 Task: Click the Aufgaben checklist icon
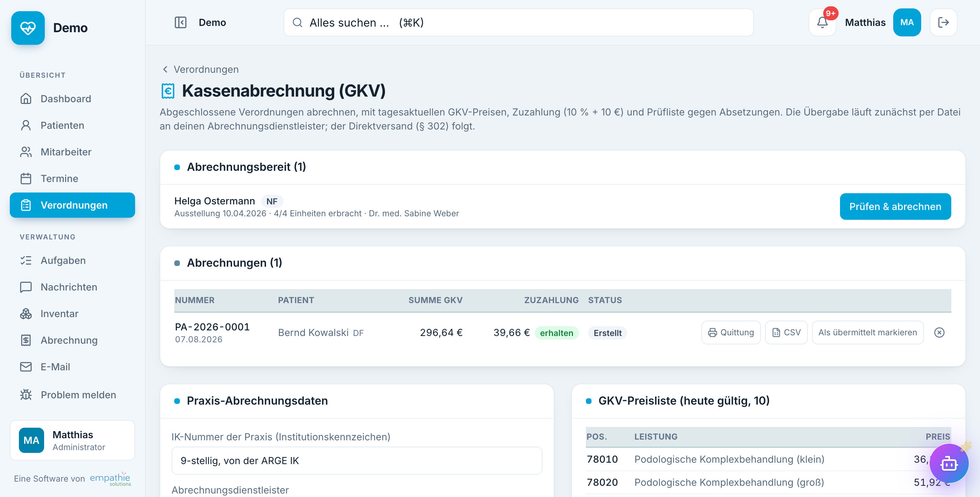point(26,260)
